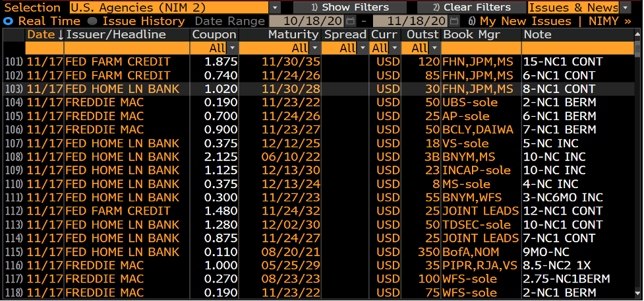
Task: Open the NIMY » link
Action: click(x=610, y=21)
